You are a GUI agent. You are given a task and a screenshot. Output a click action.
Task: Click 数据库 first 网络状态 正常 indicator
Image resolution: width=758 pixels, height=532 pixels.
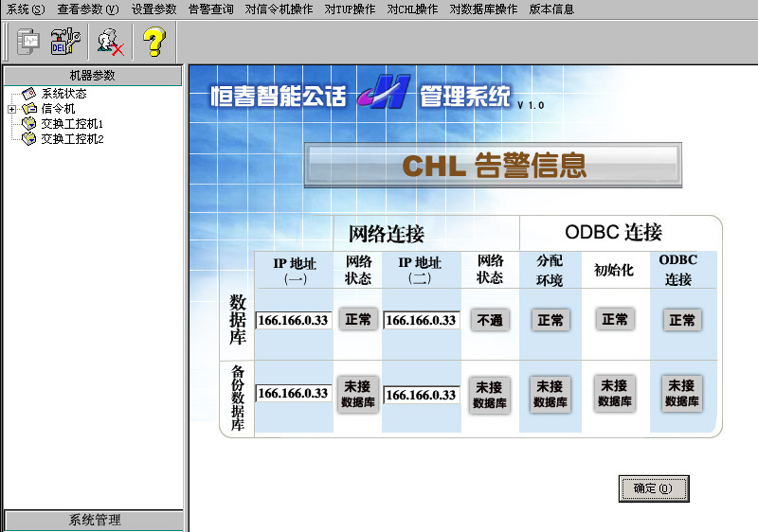[358, 319]
